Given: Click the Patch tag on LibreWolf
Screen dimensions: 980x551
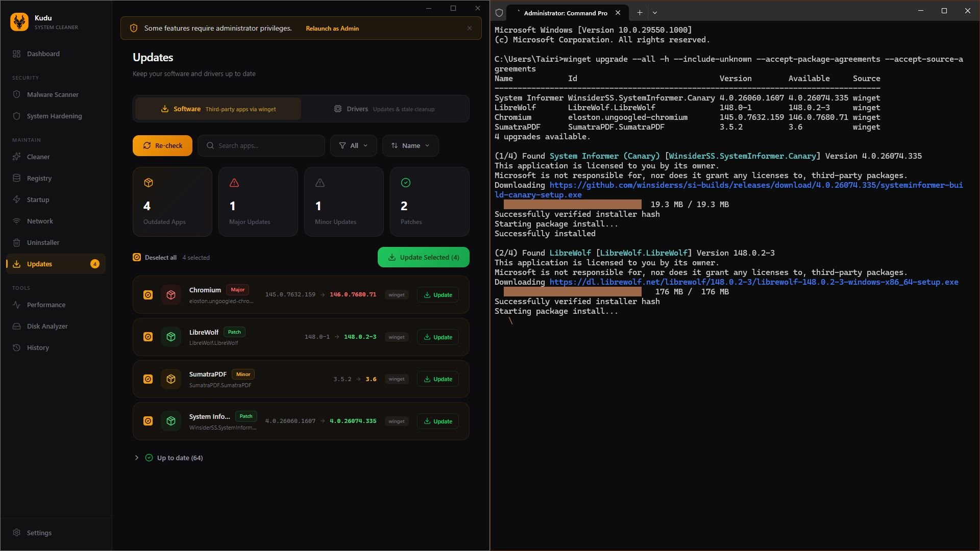Looking at the screenshot, I should (234, 332).
